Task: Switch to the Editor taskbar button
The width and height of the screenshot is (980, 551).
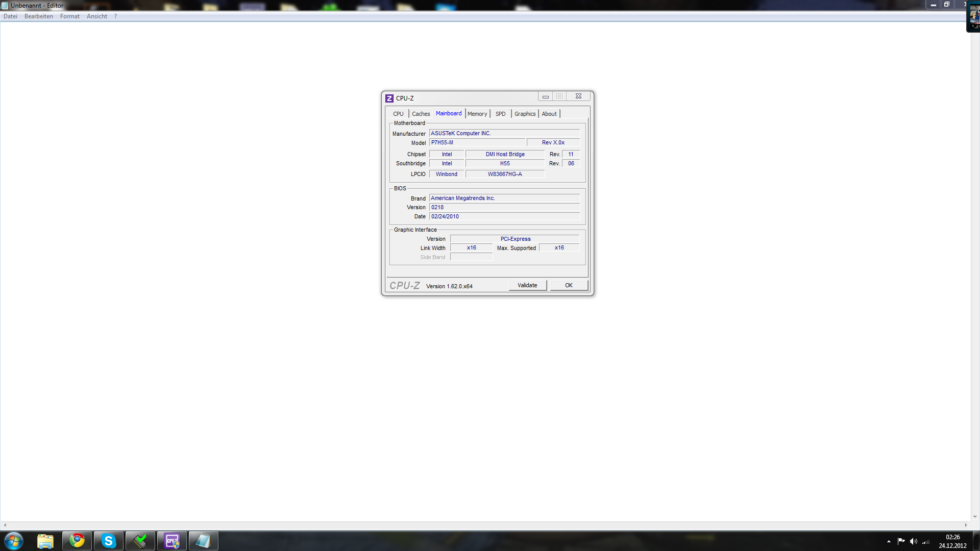Action: pyautogui.click(x=204, y=541)
